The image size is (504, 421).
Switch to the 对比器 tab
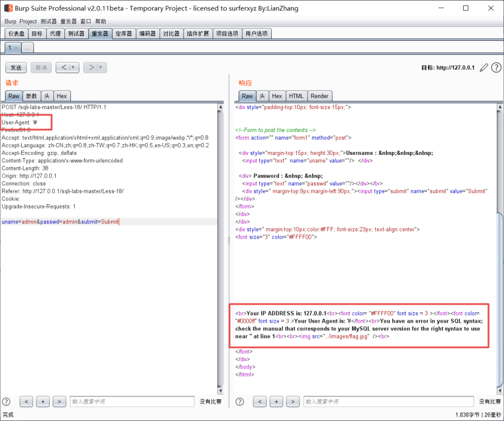[171, 33]
